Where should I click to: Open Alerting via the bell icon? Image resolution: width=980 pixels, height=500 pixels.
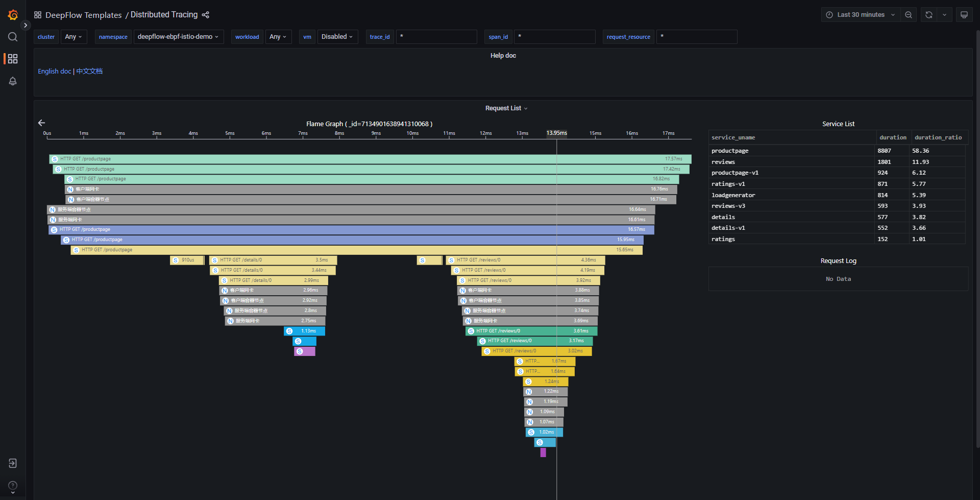tap(12, 81)
